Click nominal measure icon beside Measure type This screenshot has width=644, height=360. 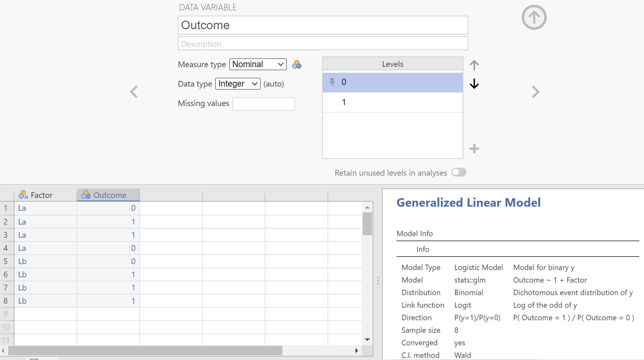tap(296, 65)
